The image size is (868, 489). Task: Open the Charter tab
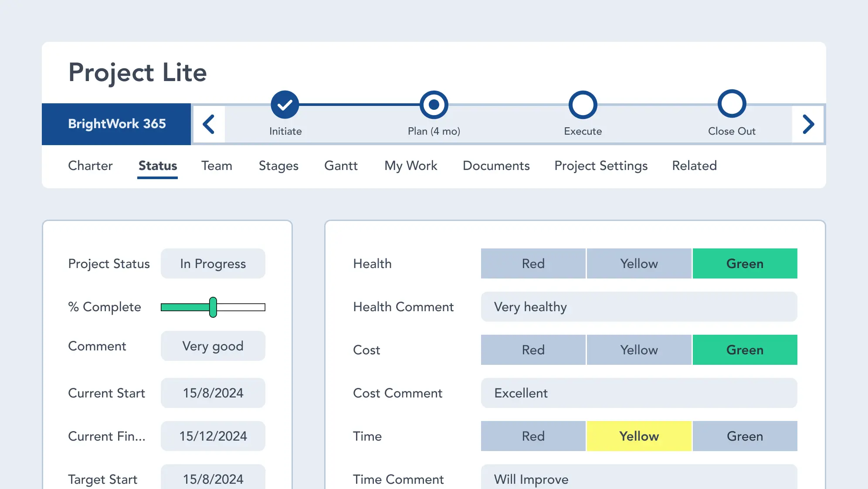(x=91, y=166)
